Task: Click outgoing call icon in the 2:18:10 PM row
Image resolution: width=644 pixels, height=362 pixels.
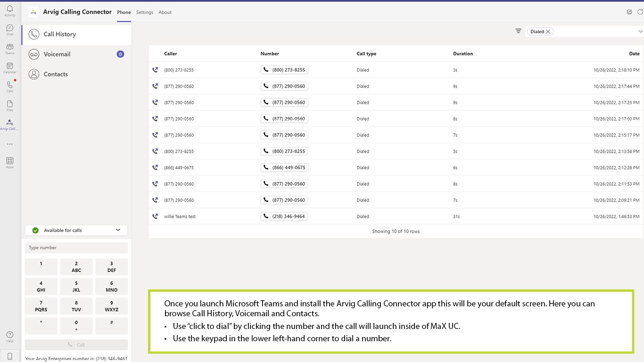Action: click(x=155, y=70)
